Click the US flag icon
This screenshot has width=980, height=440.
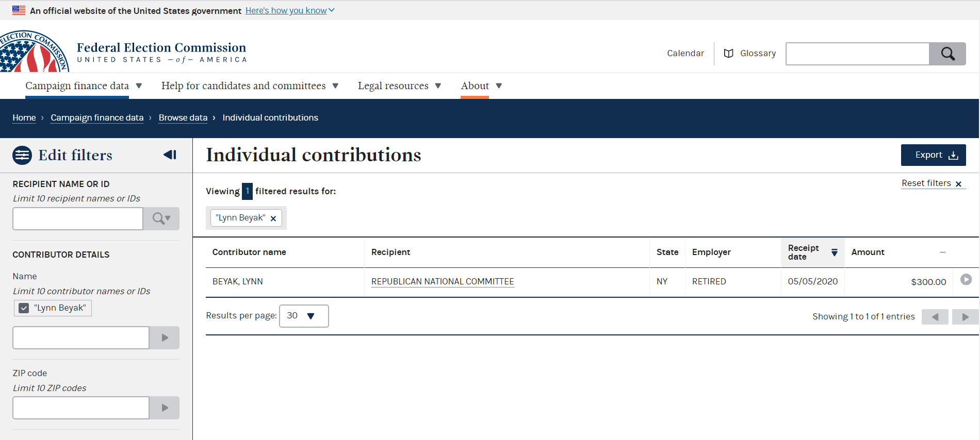click(19, 10)
